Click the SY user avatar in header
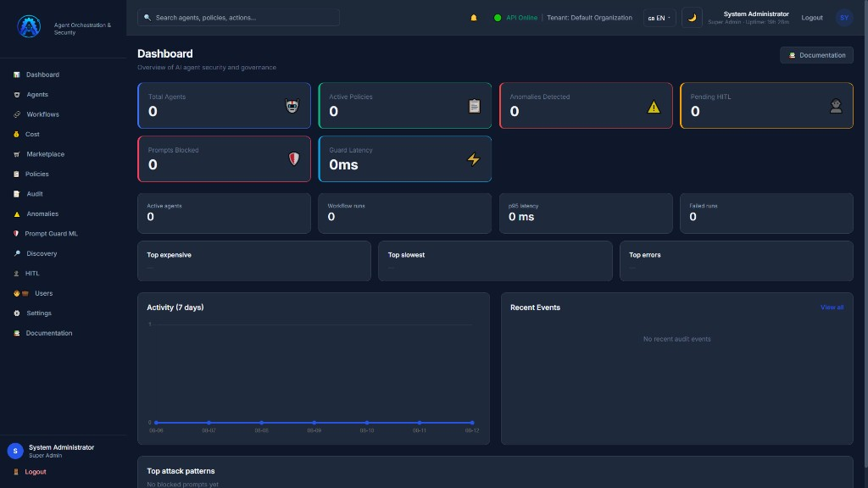Screen dimensions: 868x488 click(x=843, y=18)
